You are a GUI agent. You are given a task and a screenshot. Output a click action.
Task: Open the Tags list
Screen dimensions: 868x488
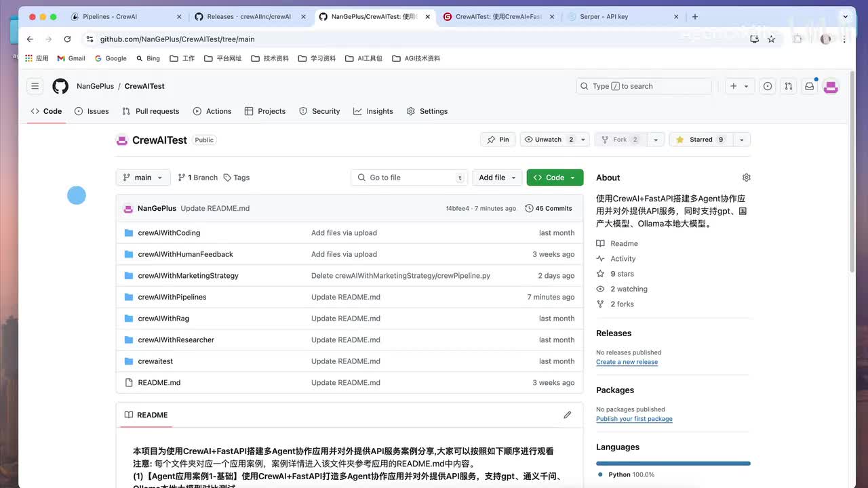tap(237, 178)
